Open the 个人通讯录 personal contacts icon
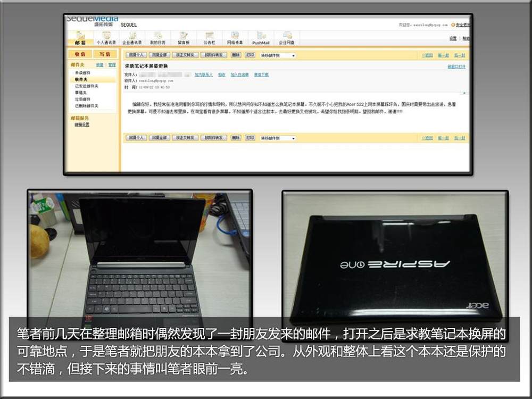This screenshot has width=532, height=399. tap(105, 37)
